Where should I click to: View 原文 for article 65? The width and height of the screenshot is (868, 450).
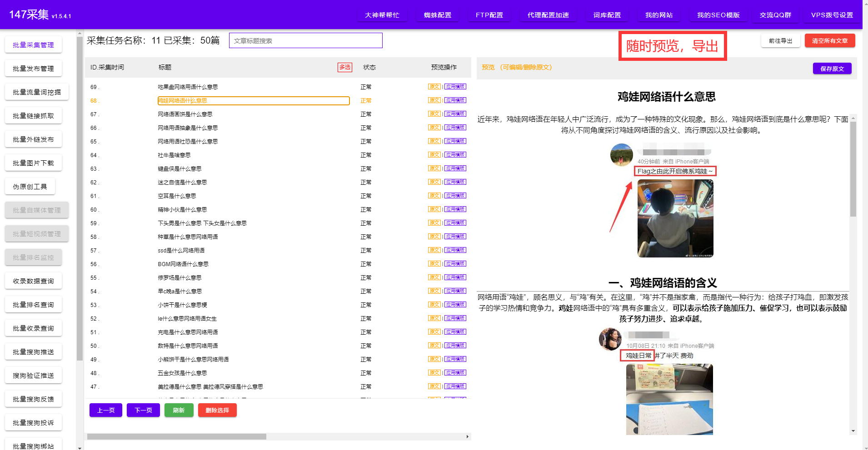[434, 141]
